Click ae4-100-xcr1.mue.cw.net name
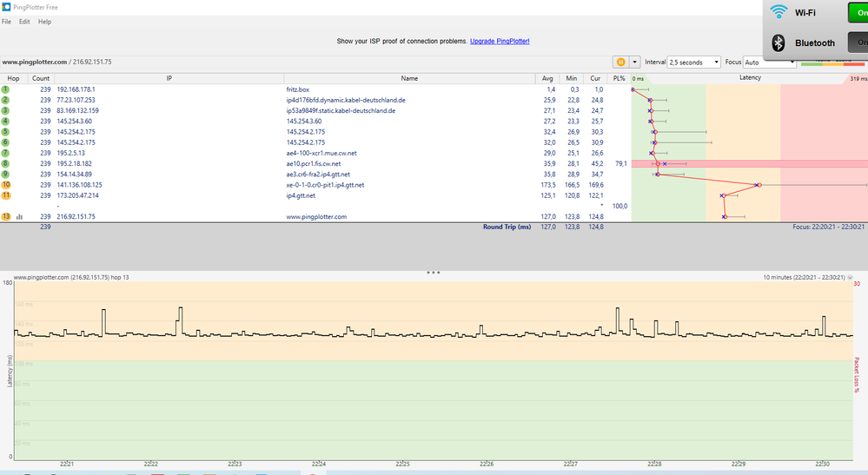 tap(321, 153)
